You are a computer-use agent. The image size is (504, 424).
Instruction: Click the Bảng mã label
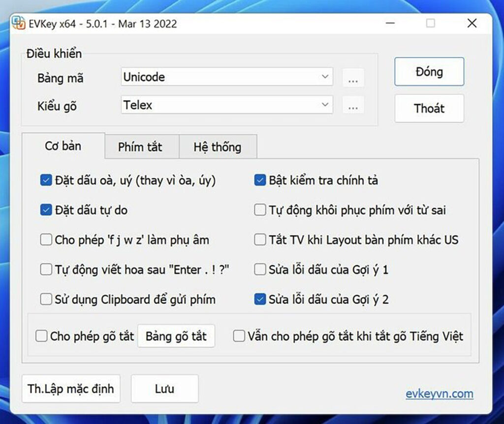(61, 78)
